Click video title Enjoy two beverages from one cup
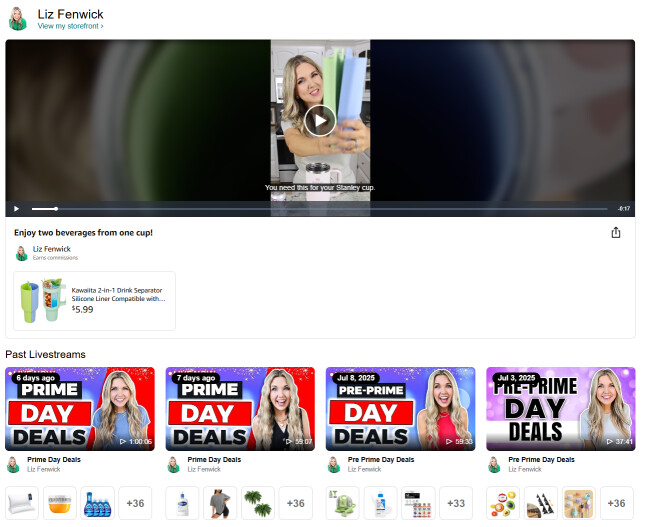Image resolution: width=650 pixels, height=527 pixels. (83, 233)
